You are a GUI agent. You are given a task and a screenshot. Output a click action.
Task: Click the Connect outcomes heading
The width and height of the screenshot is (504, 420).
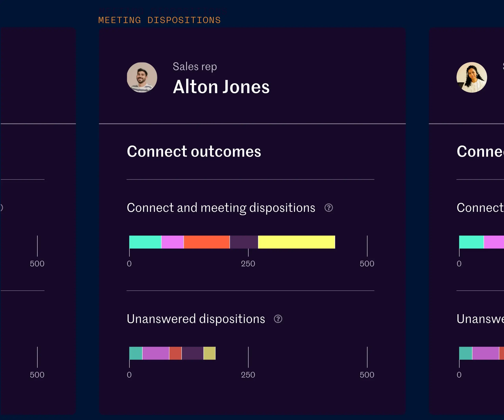194,152
